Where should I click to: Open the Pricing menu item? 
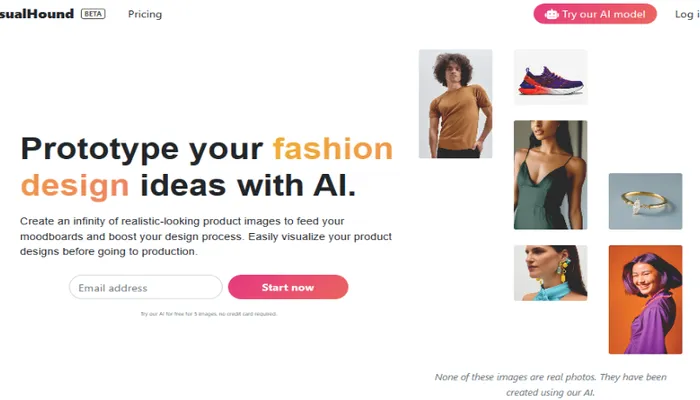[x=145, y=14]
